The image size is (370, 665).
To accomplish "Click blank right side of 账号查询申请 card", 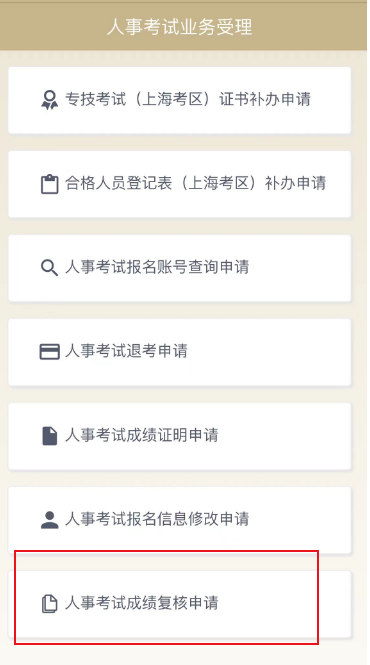I will [x=301, y=268].
